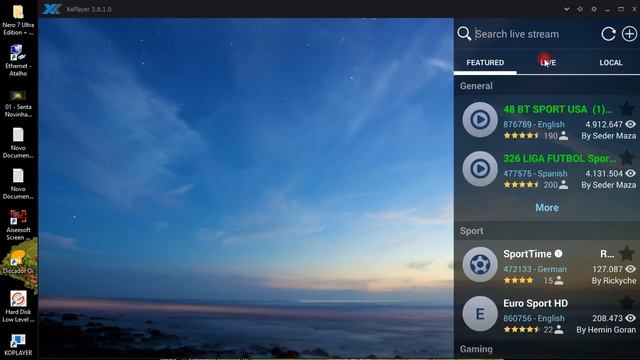Screen dimensions: 640x360
Task: Switch to the FEATURED tab
Action: pos(485,62)
